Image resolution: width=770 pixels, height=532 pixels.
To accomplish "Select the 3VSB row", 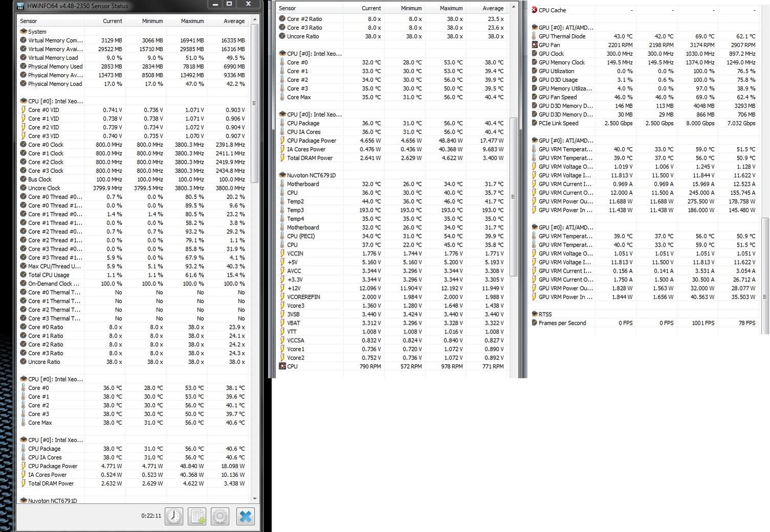I will coord(392,315).
